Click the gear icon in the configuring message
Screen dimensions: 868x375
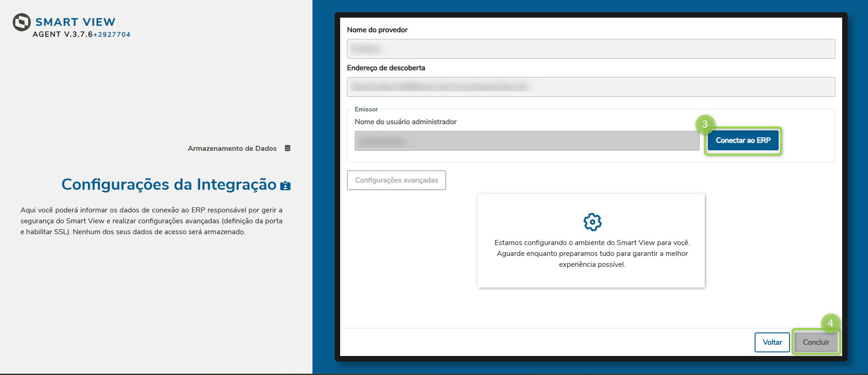[592, 222]
